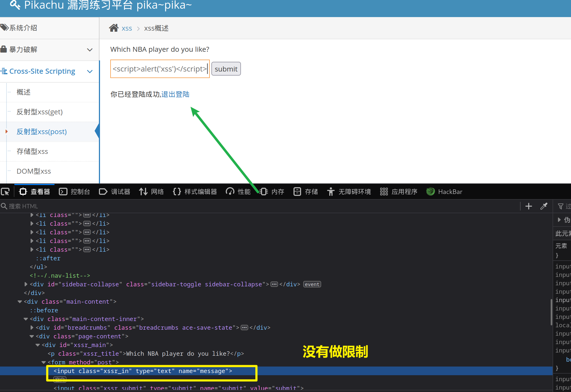Open the 系统介绍 sidebar item
The image size is (571, 392).
point(49,28)
